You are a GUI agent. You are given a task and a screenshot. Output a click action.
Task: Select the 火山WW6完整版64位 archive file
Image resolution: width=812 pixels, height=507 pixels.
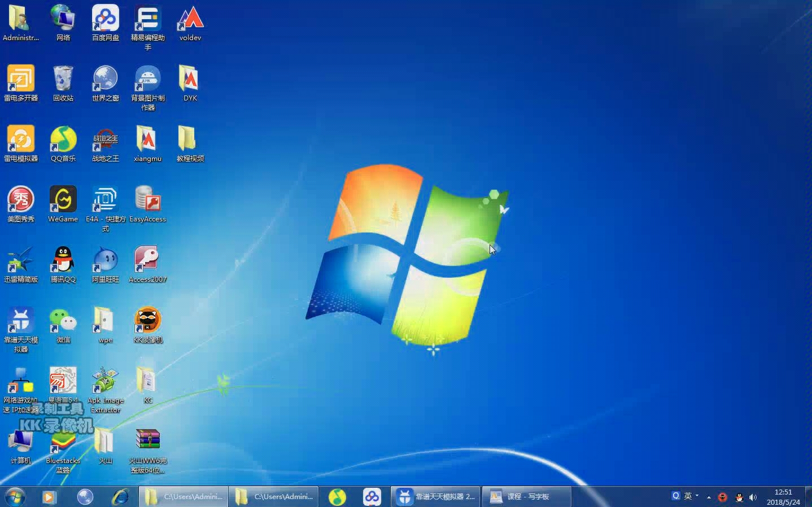pos(148,451)
